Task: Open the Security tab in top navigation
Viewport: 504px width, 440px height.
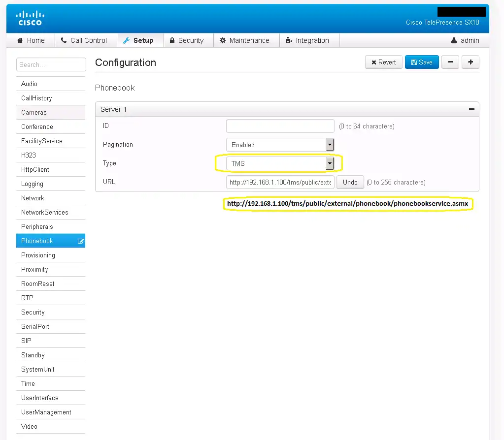Action: pos(188,40)
